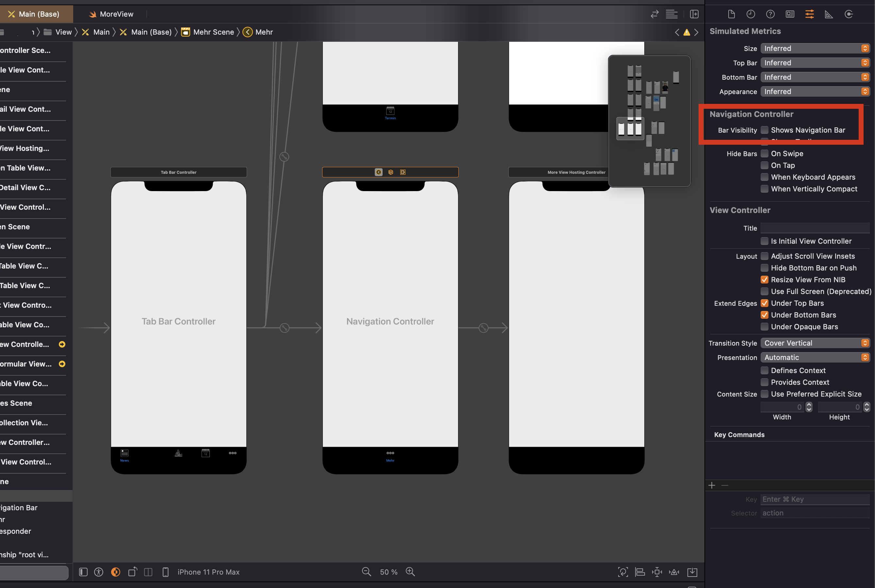The image size is (875, 588).
Task: Uncheck Under Top Bars option
Action: (764, 303)
